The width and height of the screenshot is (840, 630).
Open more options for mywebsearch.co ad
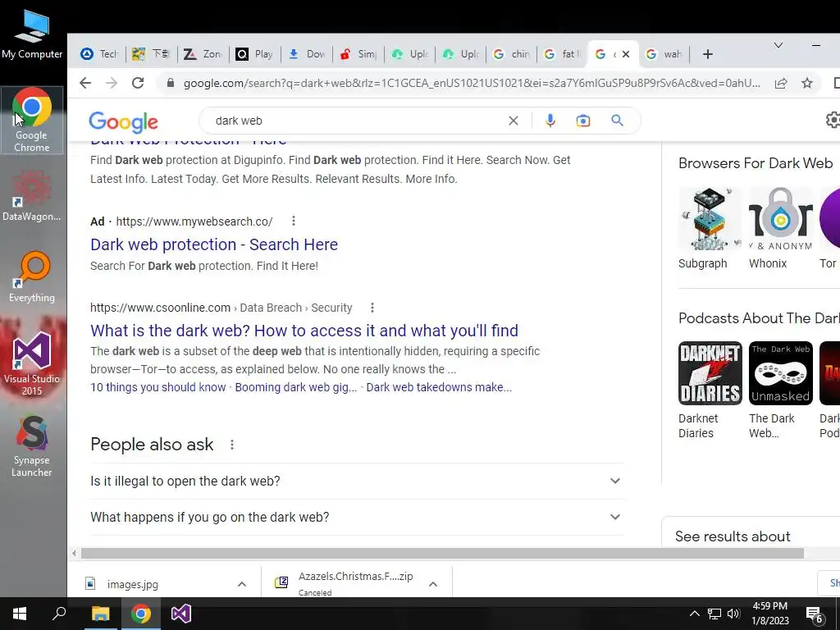click(x=294, y=221)
